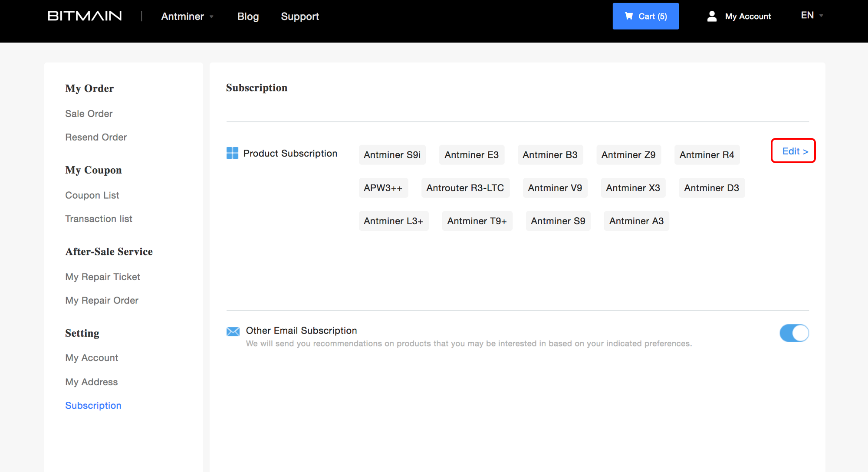Click Edit to modify product subscriptions
The width and height of the screenshot is (868, 472).
tap(795, 151)
